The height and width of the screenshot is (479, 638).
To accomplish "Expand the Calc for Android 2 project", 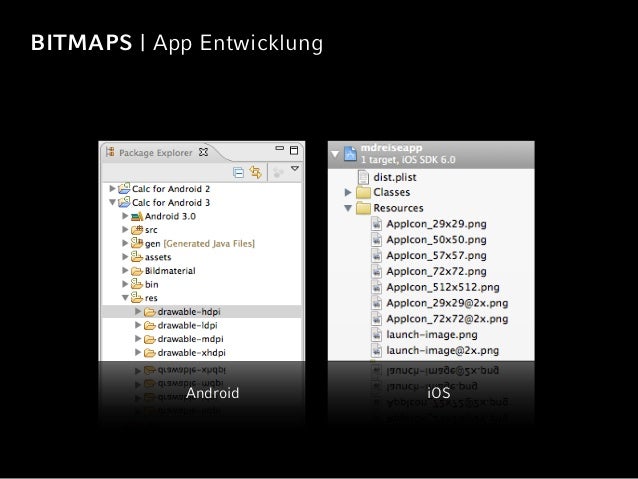I will click(112, 188).
